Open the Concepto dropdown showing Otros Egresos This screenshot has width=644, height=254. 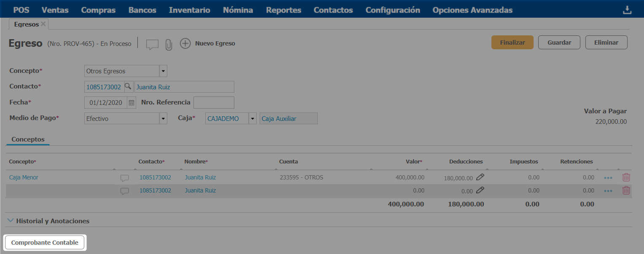[163, 71]
